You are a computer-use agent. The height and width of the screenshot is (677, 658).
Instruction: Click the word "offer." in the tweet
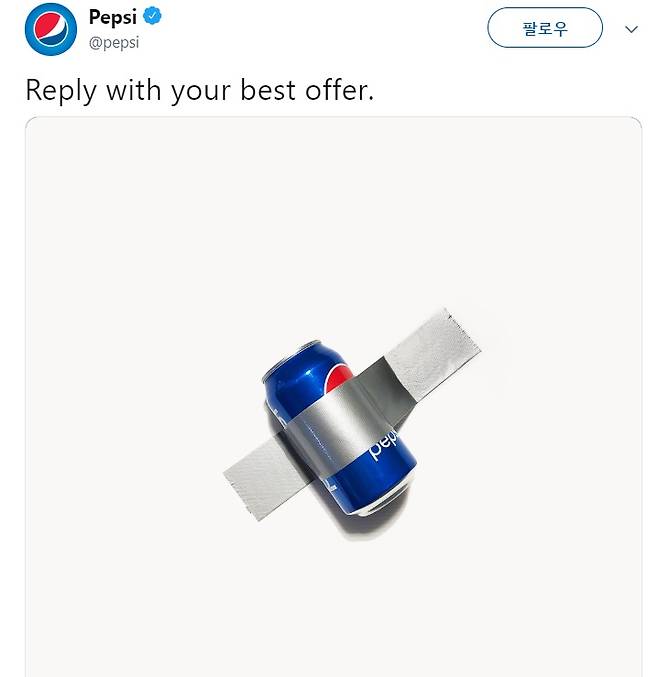(339, 90)
